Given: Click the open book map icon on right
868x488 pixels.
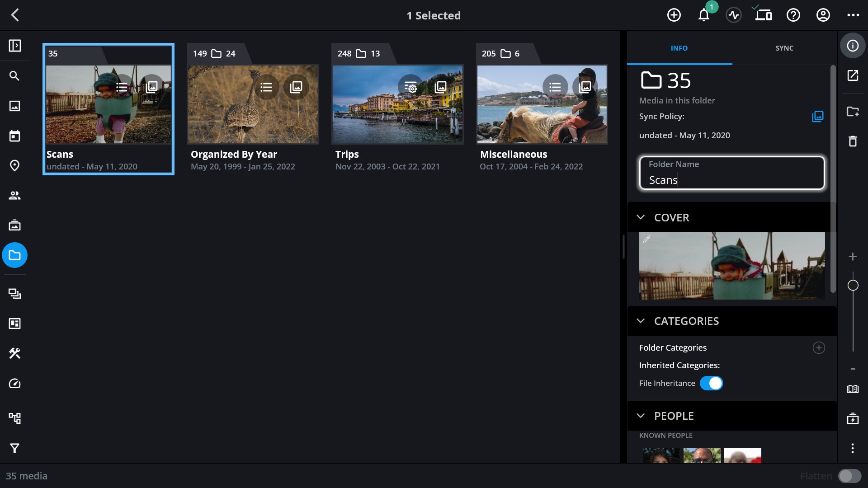Looking at the screenshot, I should [853, 389].
